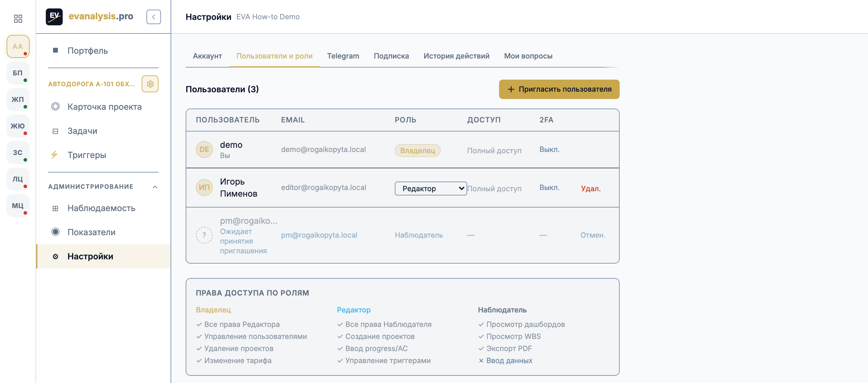Image resolution: width=868 pixels, height=383 pixels.
Task: Select the ЛЦ project badge
Action: [x=18, y=179]
